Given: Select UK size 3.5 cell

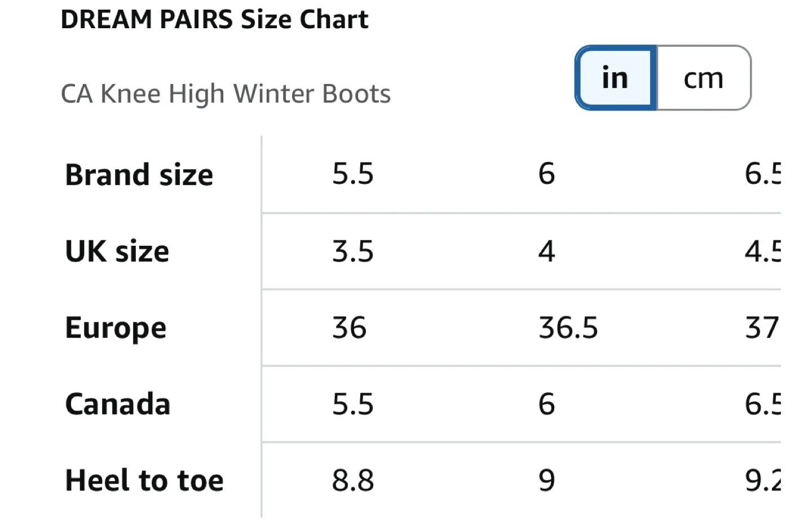Looking at the screenshot, I should [353, 251].
